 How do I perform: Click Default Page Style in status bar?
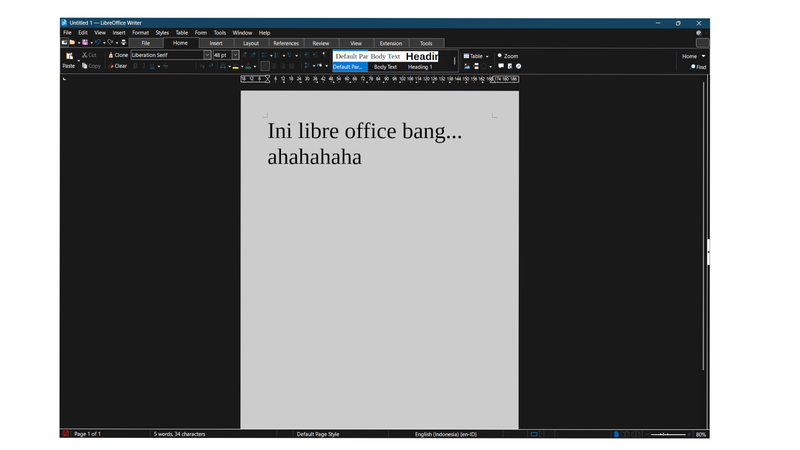click(x=318, y=434)
